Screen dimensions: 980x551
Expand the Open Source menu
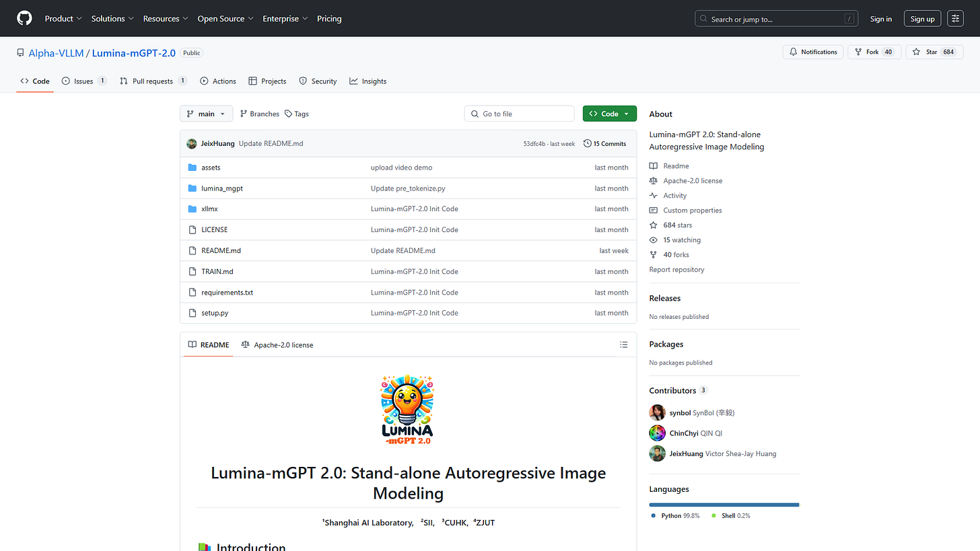click(225, 19)
